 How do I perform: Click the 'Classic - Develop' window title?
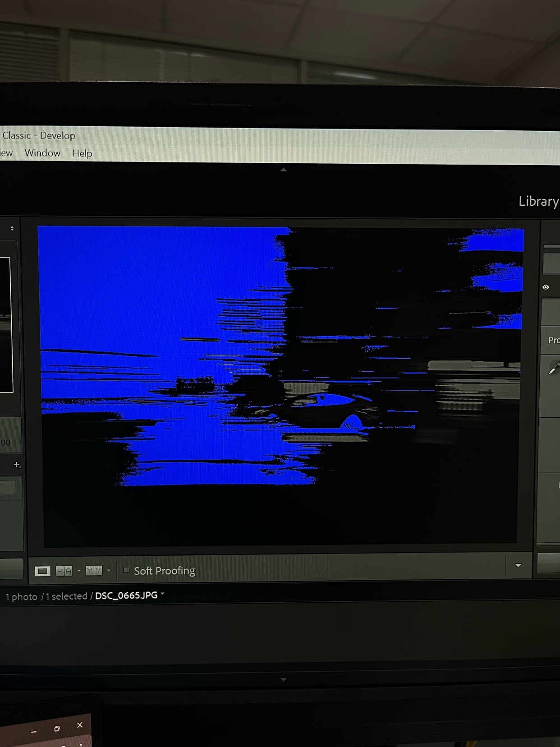(x=39, y=135)
